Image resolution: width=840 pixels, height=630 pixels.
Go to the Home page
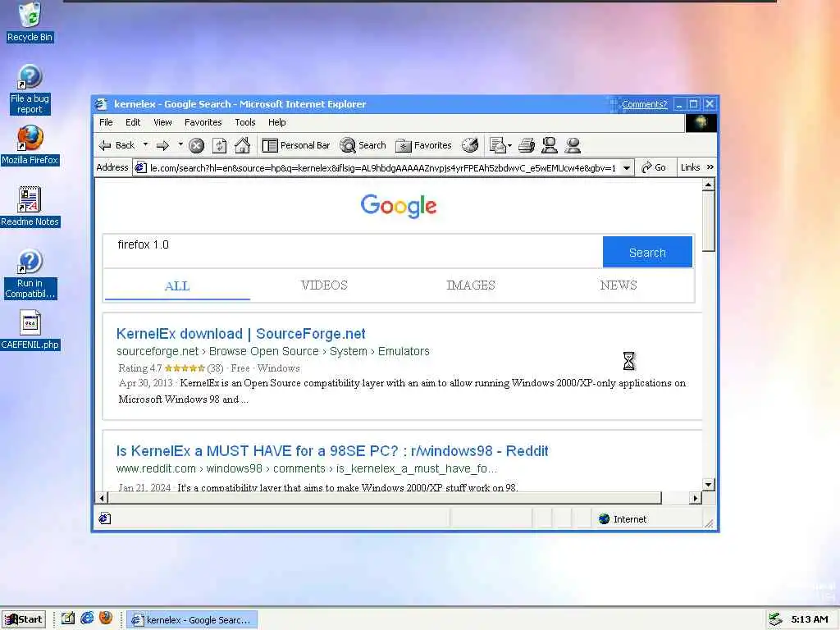pyautogui.click(x=242, y=145)
